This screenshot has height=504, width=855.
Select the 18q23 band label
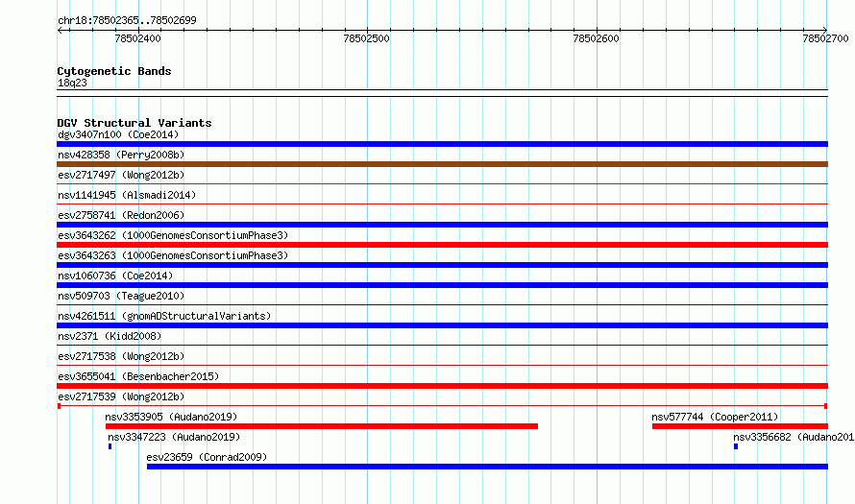point(72,83)
